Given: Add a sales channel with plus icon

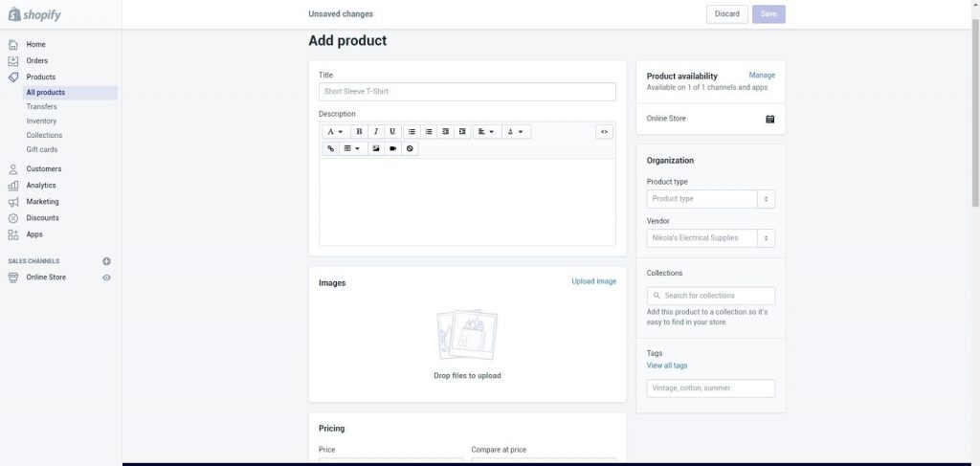Looking at the screenshot, I should point(106,261).
